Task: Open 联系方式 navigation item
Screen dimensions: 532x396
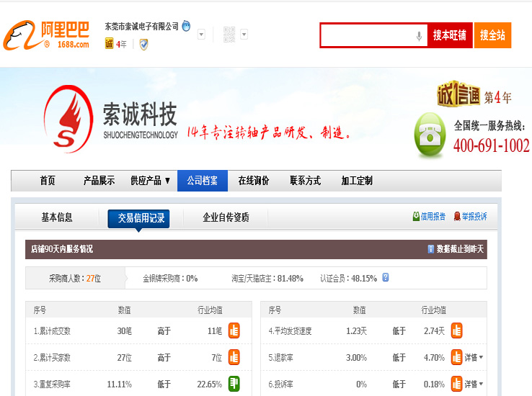Action: (x=306, y=181)
